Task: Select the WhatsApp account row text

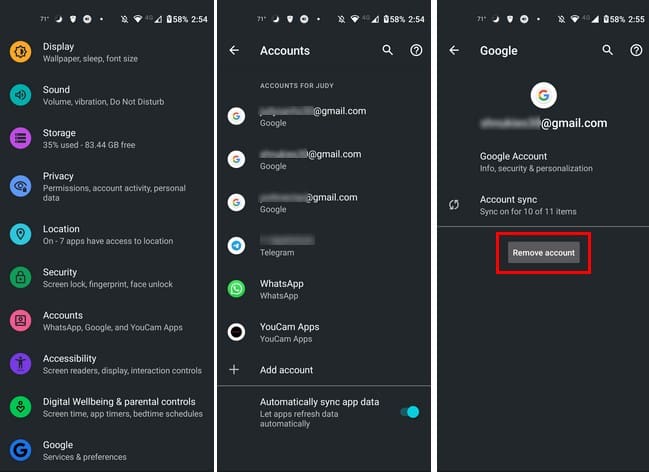Action: 281,289
